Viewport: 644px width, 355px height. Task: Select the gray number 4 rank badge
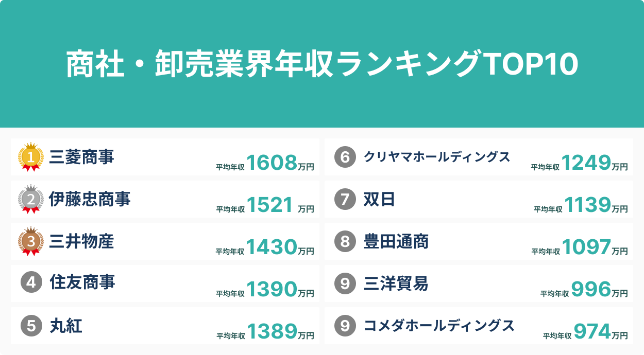click(31, 282)
